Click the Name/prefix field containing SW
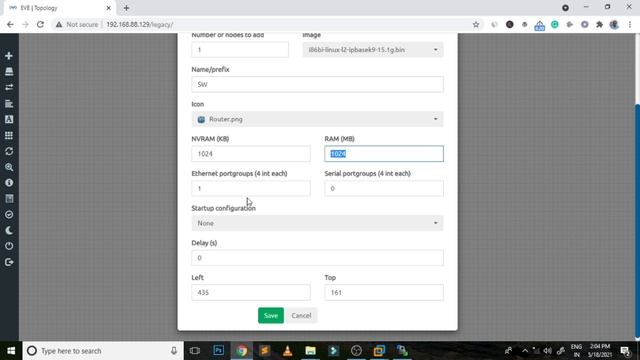This screenshot has width=640, height=360. [x=317, y=84]
